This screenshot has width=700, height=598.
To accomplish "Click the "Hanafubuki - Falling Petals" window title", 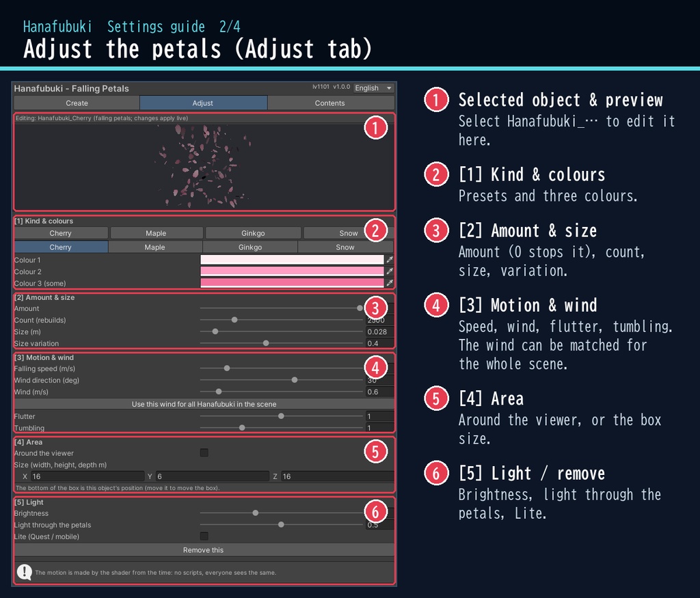I will click(x=71, y=88).
